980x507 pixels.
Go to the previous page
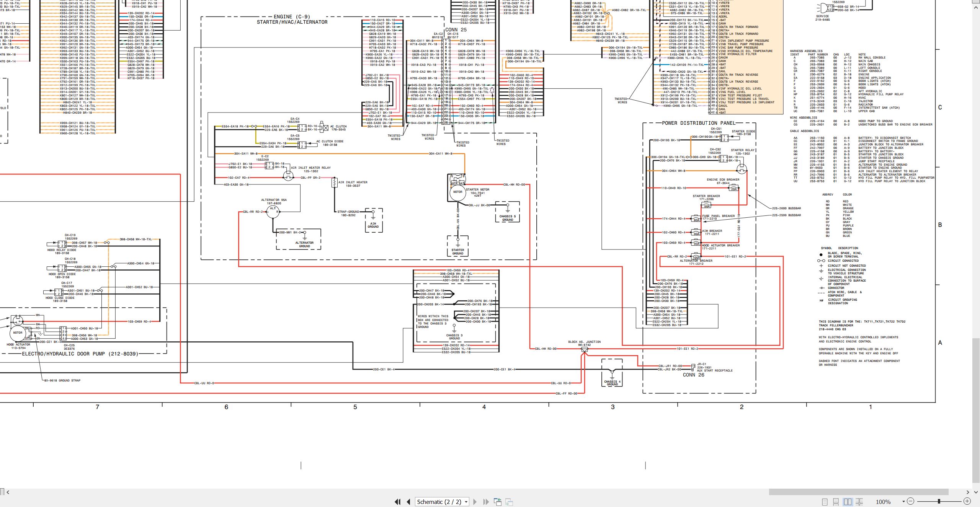click(408, 502)
